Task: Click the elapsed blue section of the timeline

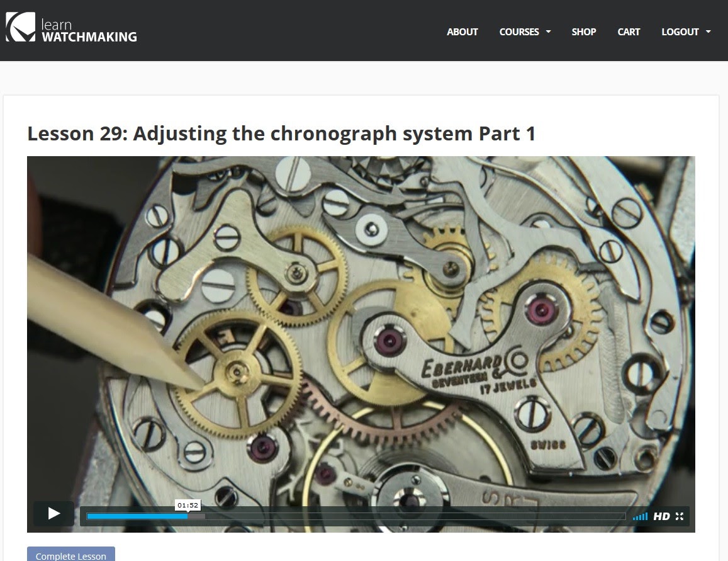Action: [x=135, y=516]
